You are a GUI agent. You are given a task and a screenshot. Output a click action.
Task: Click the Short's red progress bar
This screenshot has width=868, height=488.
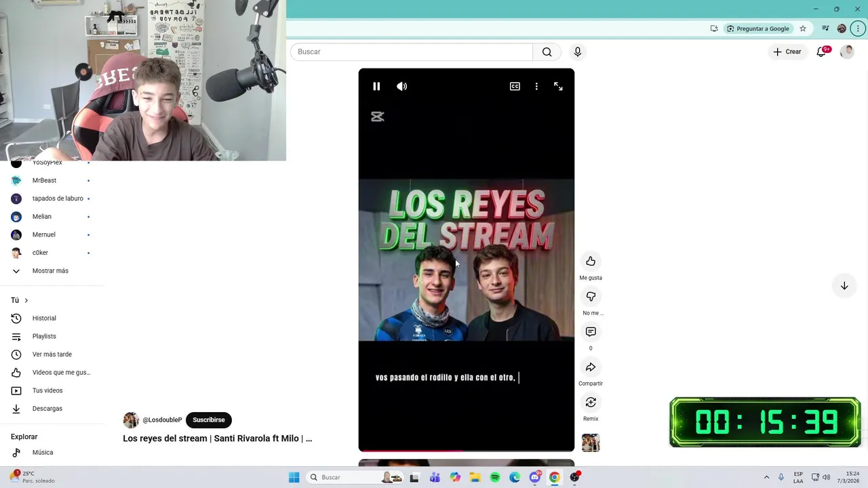[x=466, y=450]
